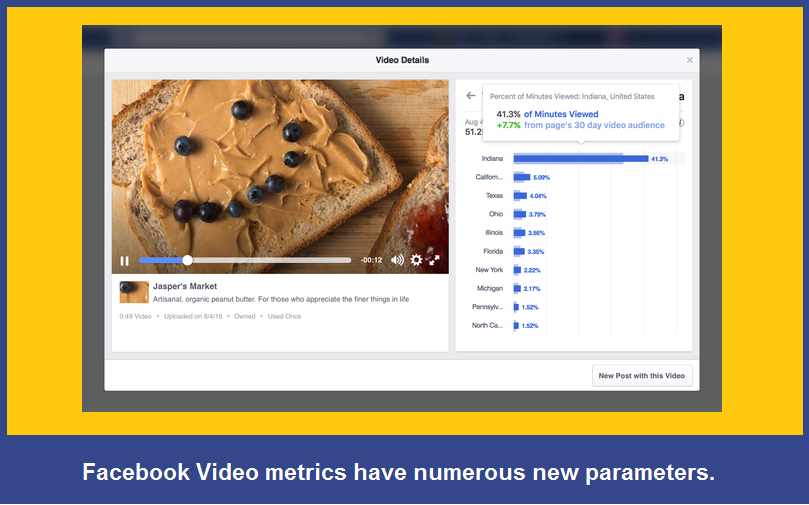The width and height of the screenshot is (809, 505).
Task: Click the Michigan 2.17% bar
Action: (x=517, y=289)
